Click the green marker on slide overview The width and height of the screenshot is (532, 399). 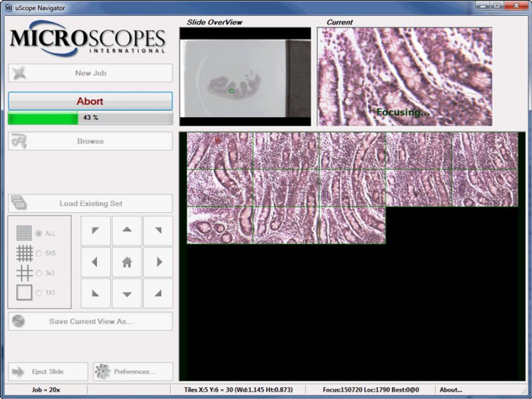pos(231,91)
